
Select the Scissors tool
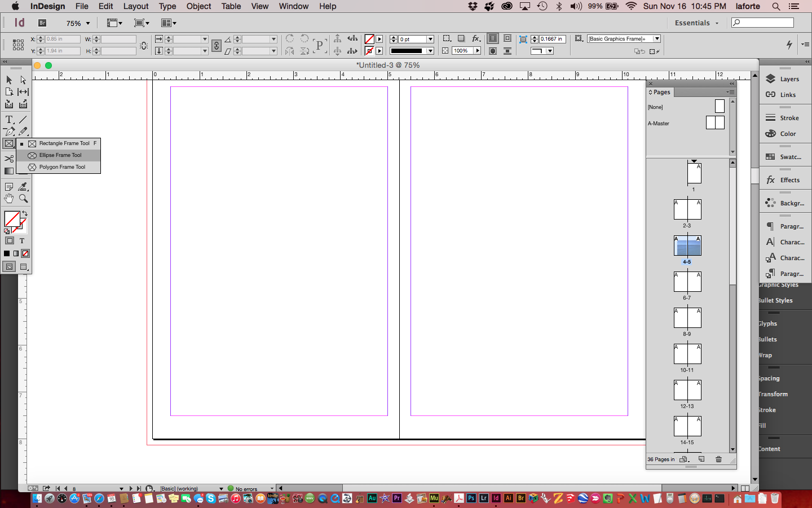point(9,159)
